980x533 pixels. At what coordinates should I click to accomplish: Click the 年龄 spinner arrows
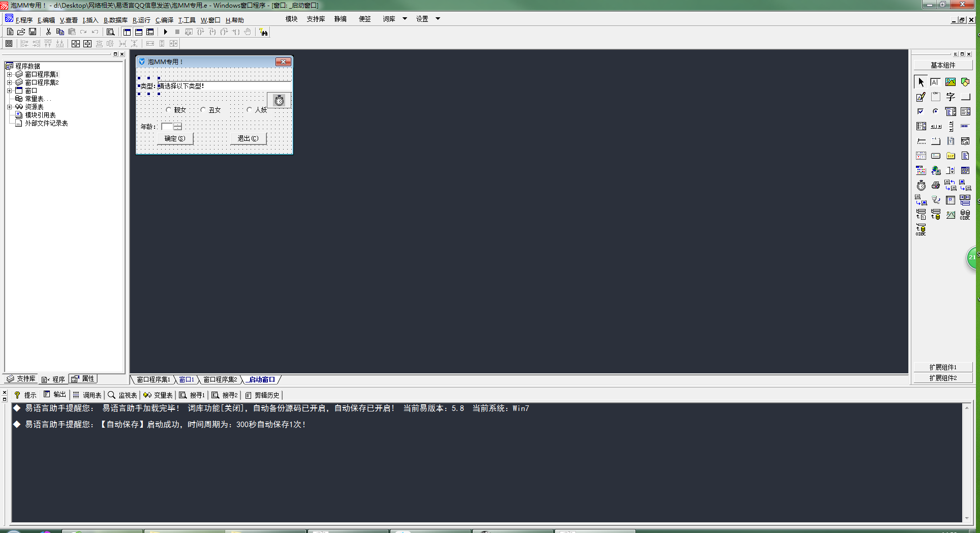point(177,126)
